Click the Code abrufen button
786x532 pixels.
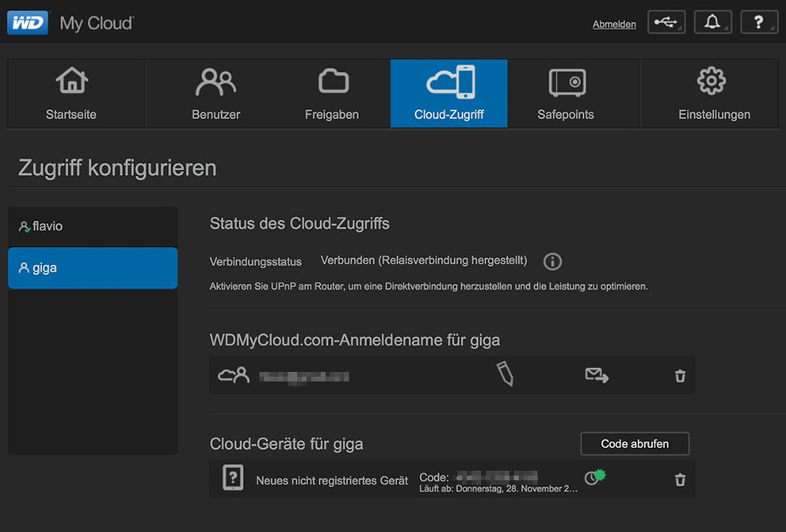635,444
